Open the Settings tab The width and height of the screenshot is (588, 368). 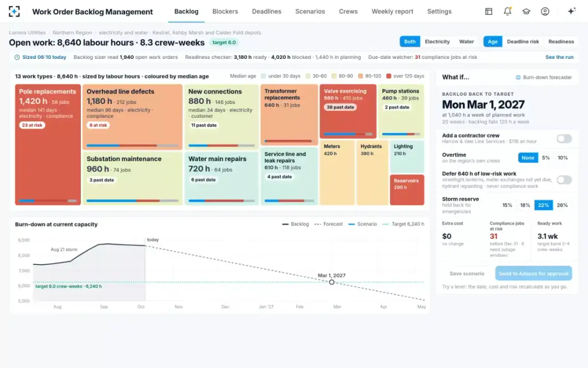[x=440, y=11]
